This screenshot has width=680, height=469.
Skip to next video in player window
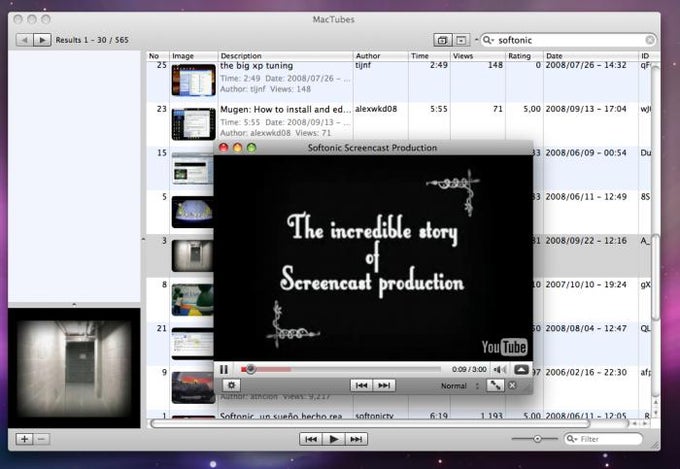pyautogui.click(x=384, y=385)
